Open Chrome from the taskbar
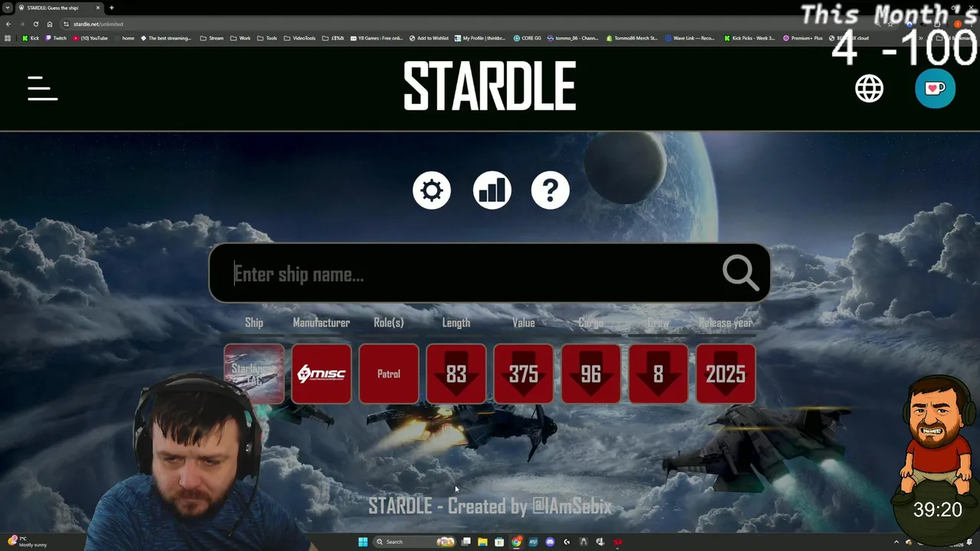The image size is (980, 551). point(517,542)
